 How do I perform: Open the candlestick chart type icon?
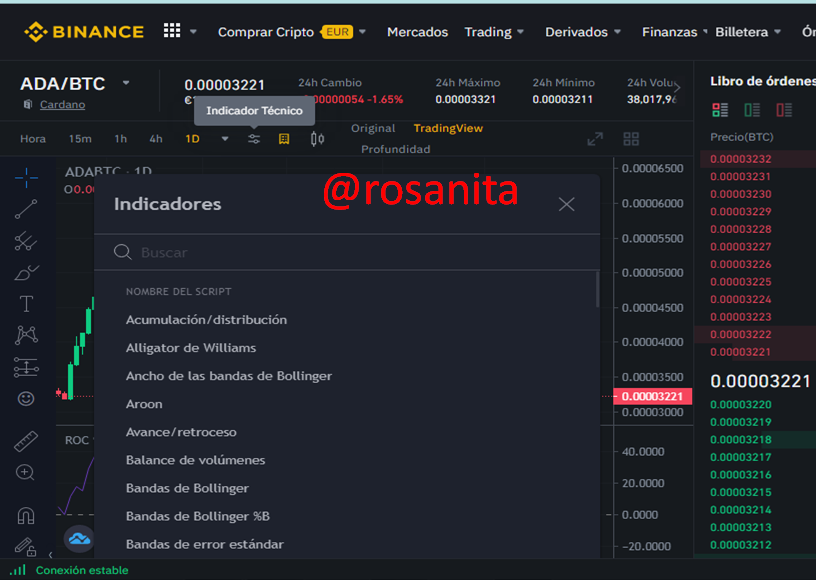(317, 139)
